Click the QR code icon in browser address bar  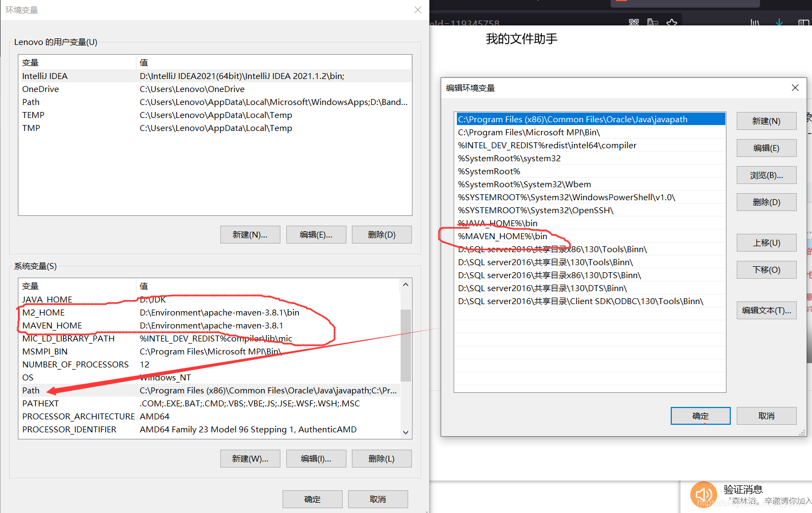634,23
